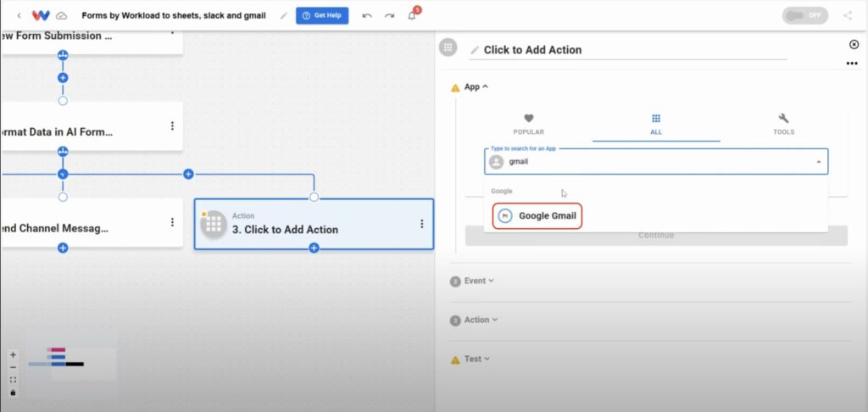Click the Continue button
The image size is (868, 412).
tap(656, 236)
